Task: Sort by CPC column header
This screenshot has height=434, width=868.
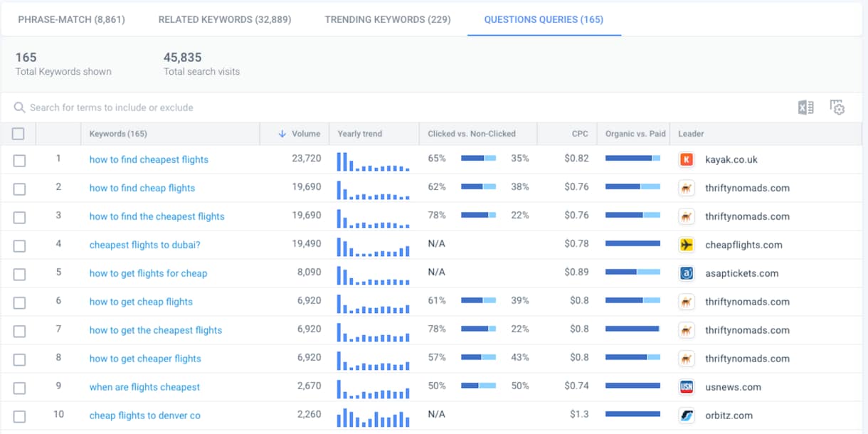Action: pos(580,134)
